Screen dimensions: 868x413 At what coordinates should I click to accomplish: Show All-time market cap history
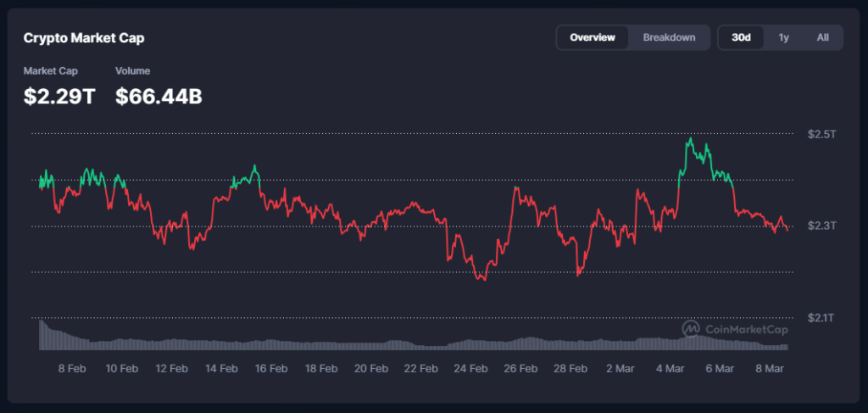tap(822, 37)
